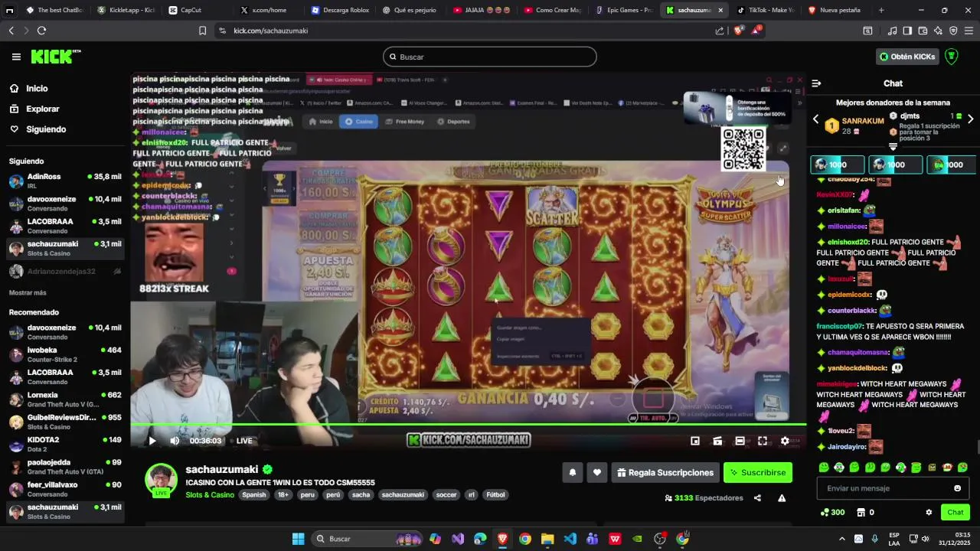Open AdinRoss channel in Siguiendo list
Viewport: 980px width, 551px height.
(65, 181)
